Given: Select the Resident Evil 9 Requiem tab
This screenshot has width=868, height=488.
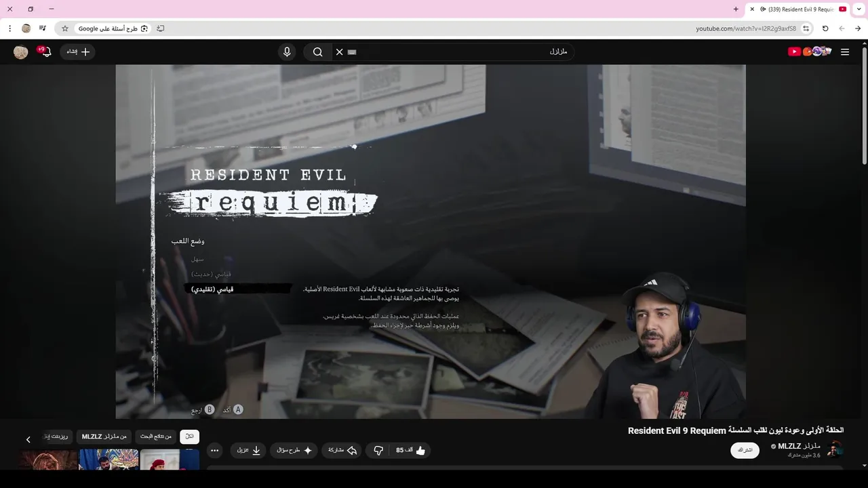Looking at the screenshot, I should tap(798, 9).
